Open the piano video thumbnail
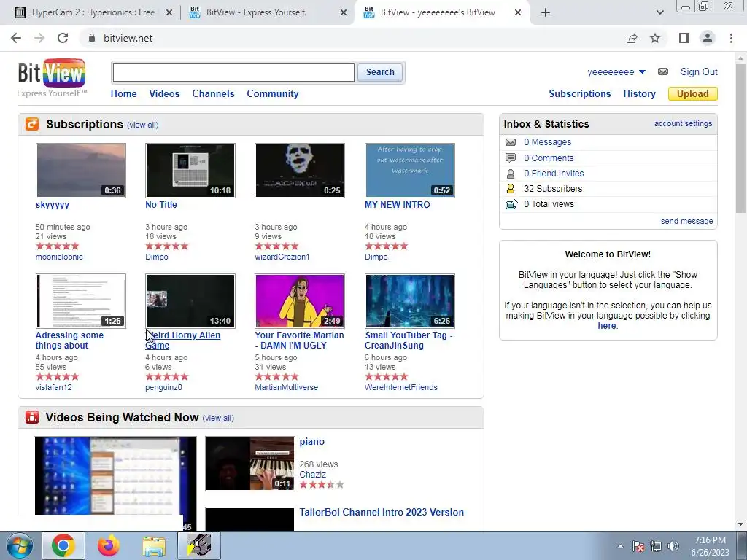747x560 pixels. 250,464
